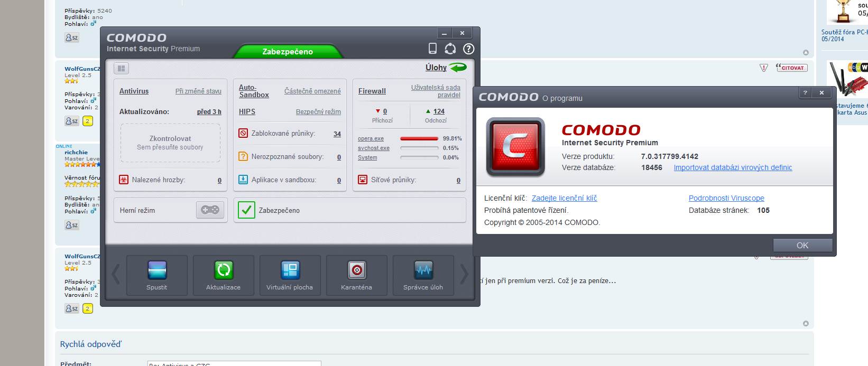Change the Bezpečný režim HIPS mode

[318, 112]
